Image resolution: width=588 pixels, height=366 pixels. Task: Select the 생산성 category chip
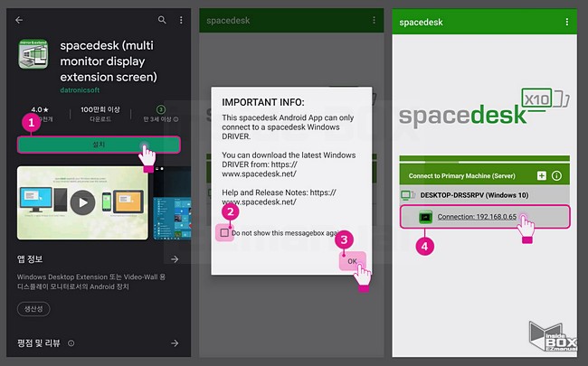(33, 309)
